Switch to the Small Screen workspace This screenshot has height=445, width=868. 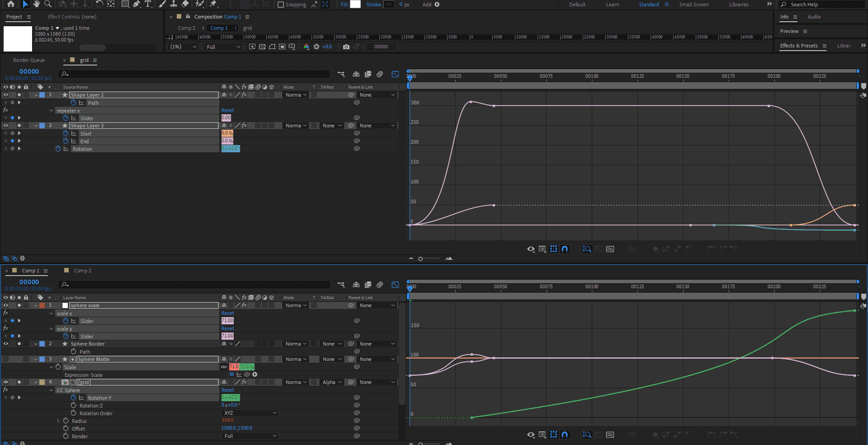pyautogui.click(x=693, y=5)
